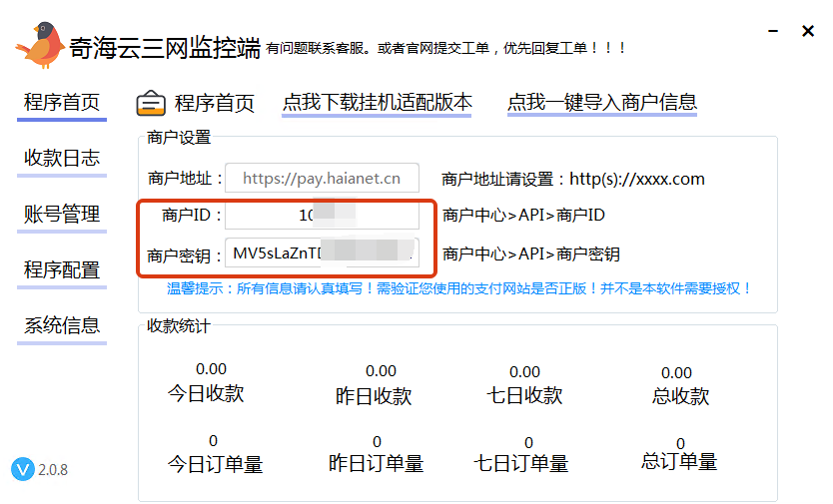Switch to the 收款日志 tab
Viewport: 833px width, 504px height.
tap(62, 158)
